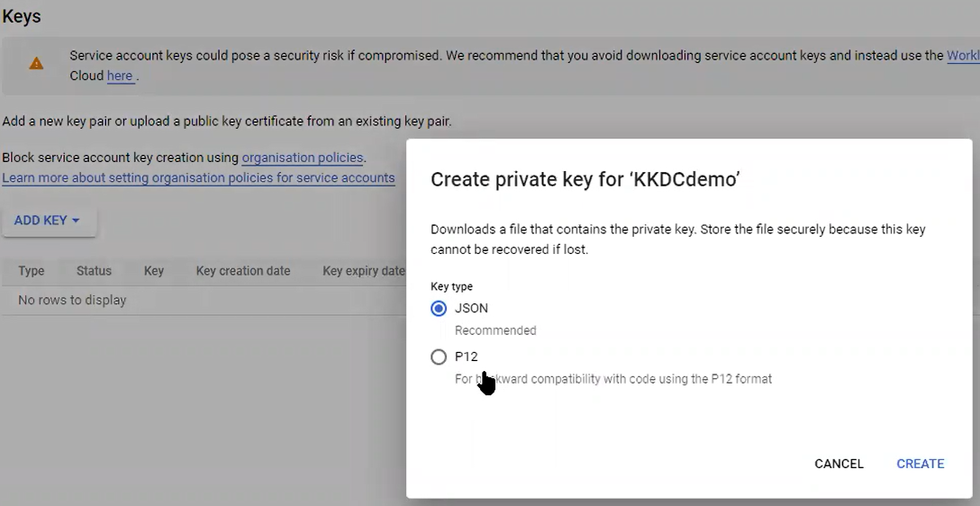Viewport: 980px width, 506px height.
Task: Click the orange warning triangle icon
Action: tap(36, 63)
